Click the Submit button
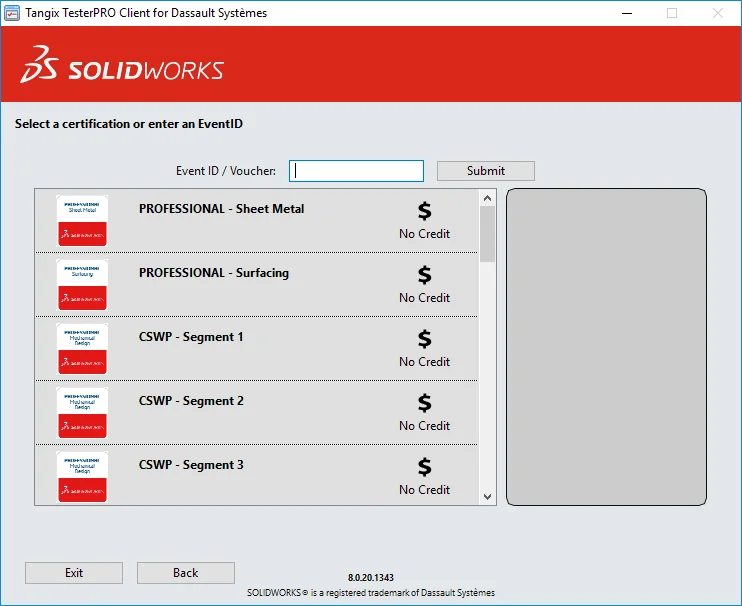The height and width of the screenshot is (606, 742). tap(486, 171)
